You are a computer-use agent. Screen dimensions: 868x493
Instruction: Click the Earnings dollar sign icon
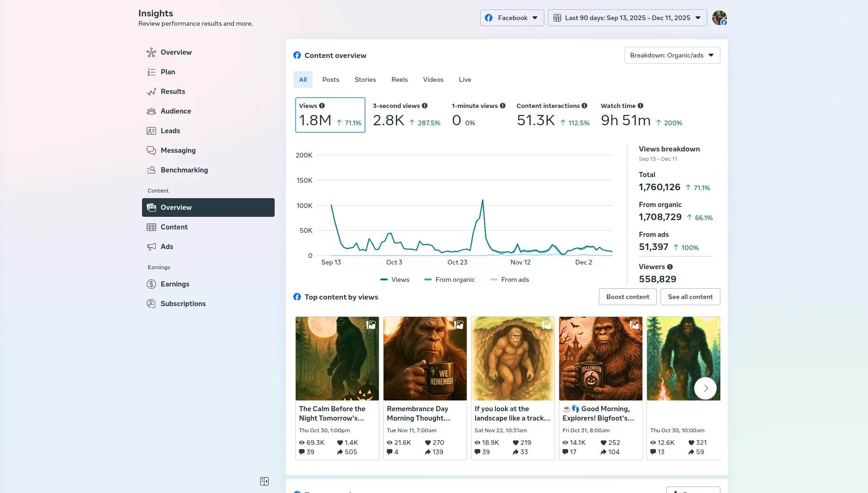pyautogui.click(x=151, y=284)
